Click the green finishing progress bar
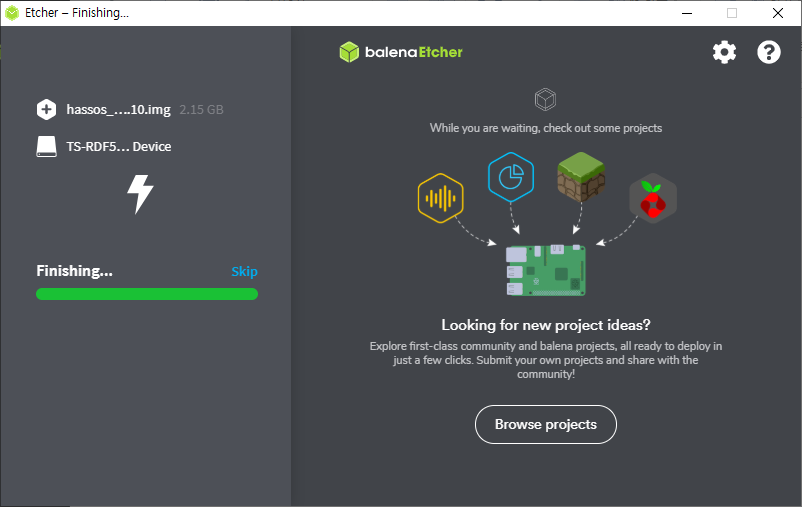 [x=147, y=294]
